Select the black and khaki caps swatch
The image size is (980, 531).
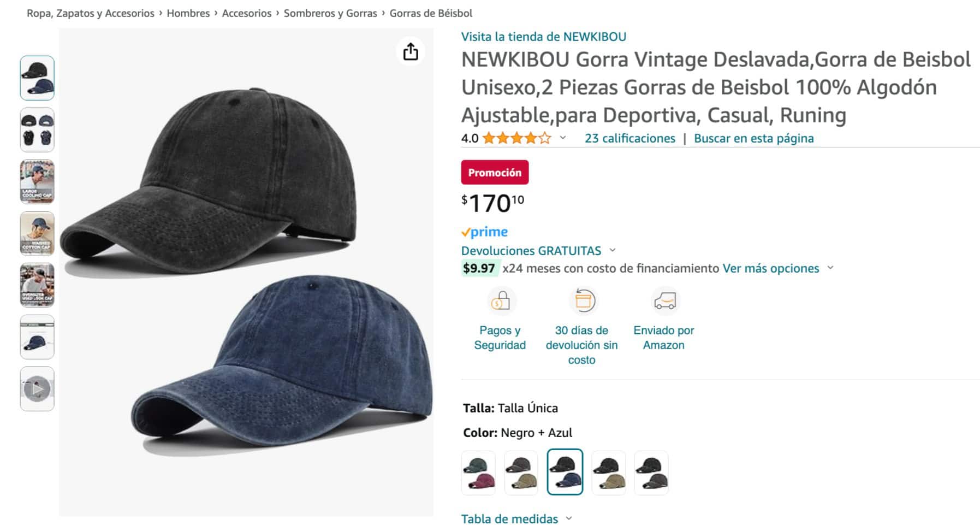click(x=608, y=473)
